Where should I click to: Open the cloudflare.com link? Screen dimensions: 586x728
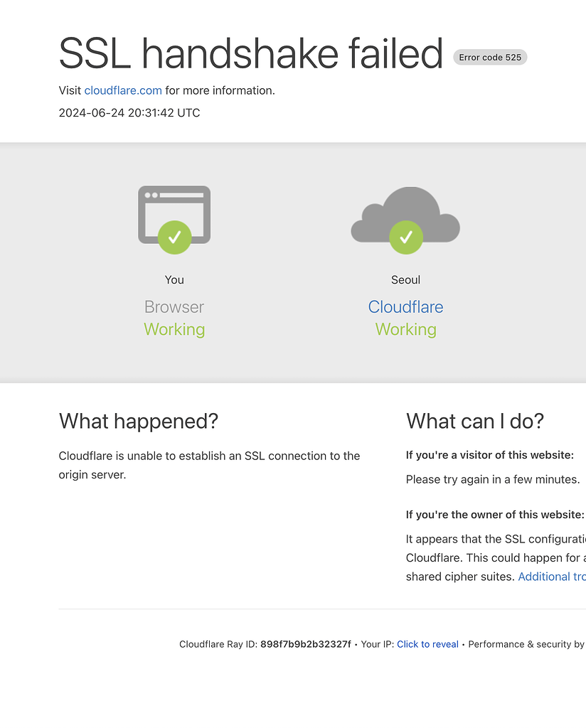(x=122, y=90)
